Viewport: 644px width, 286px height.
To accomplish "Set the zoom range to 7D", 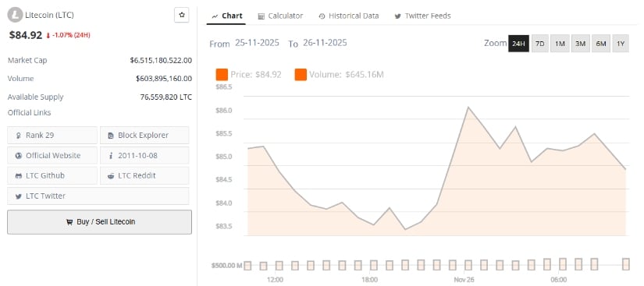I will 540,44.
